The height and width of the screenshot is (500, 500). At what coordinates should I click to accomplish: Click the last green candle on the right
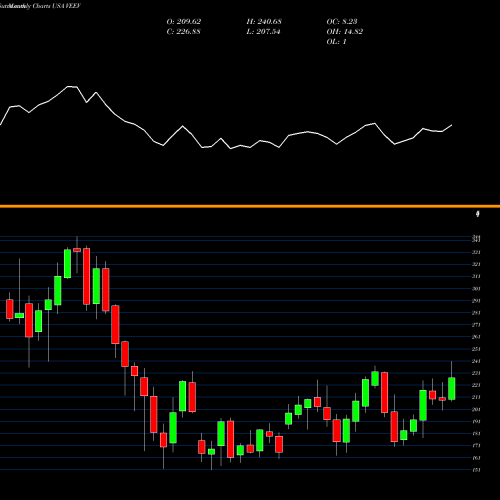tap(452, 388)
